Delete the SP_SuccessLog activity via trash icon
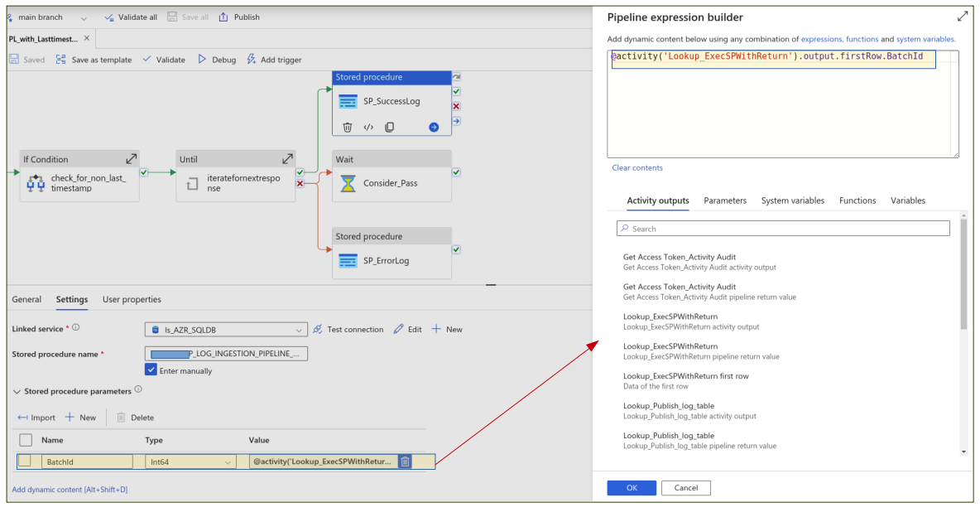Screen dimensions: 980x512 (348, 127)
